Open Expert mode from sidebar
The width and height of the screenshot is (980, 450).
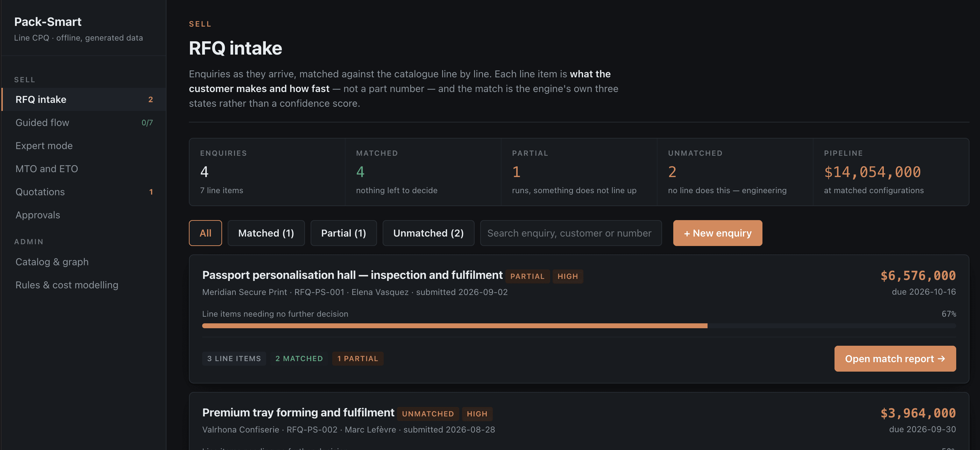click(84, 146)
